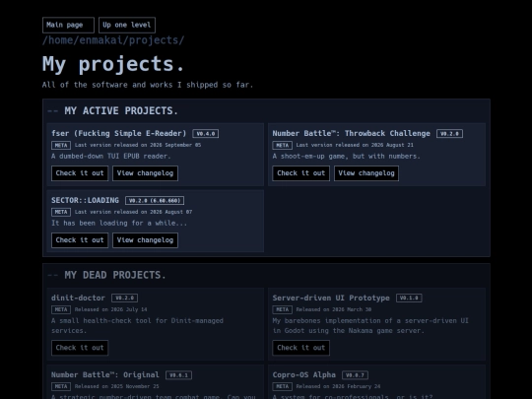This screenshot has height=399, width=532.
Task: Click the My projects. page heading
Action: tap(113, 64)
